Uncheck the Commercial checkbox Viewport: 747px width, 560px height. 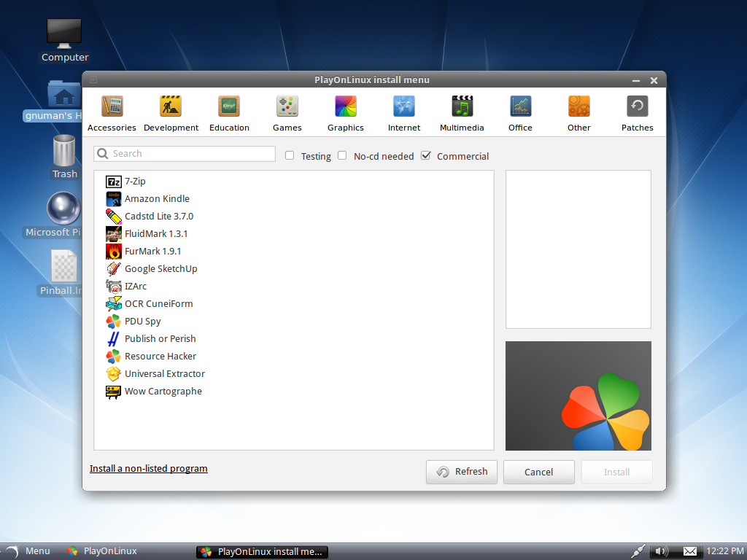point(426,156)
